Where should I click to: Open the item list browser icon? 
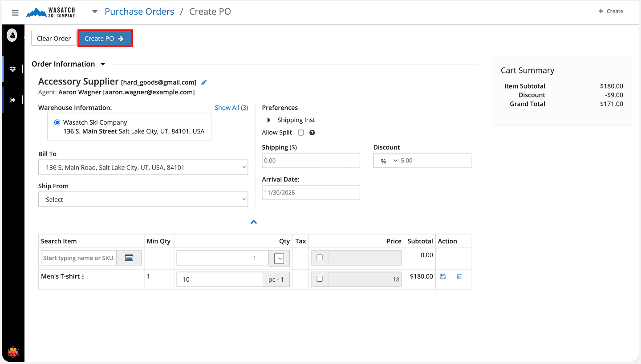[129, 258]
